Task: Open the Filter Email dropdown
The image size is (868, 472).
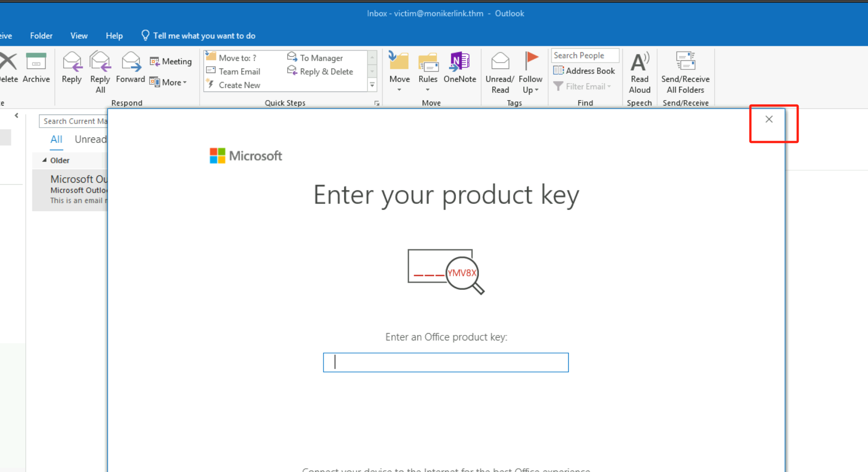Action: point(582,86)
